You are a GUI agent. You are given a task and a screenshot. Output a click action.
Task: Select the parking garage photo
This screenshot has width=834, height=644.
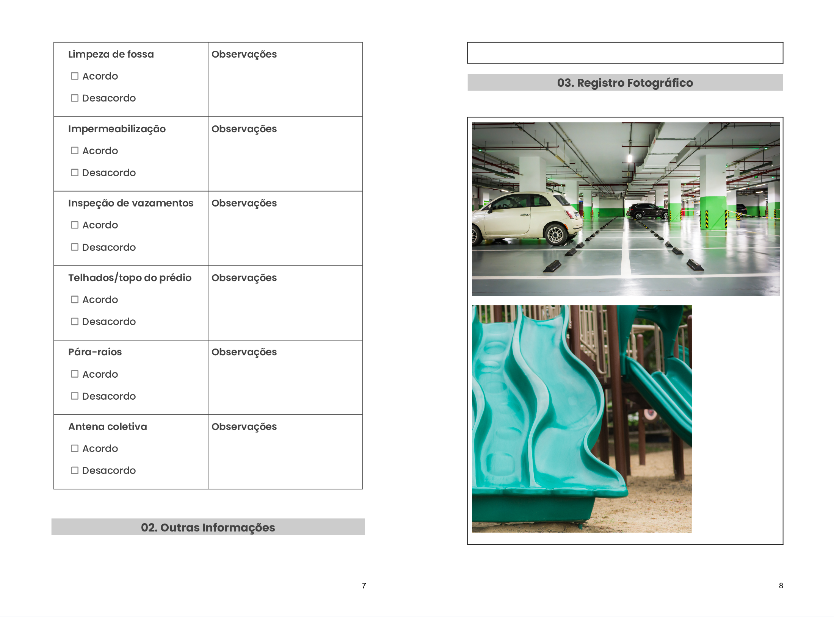626,209
